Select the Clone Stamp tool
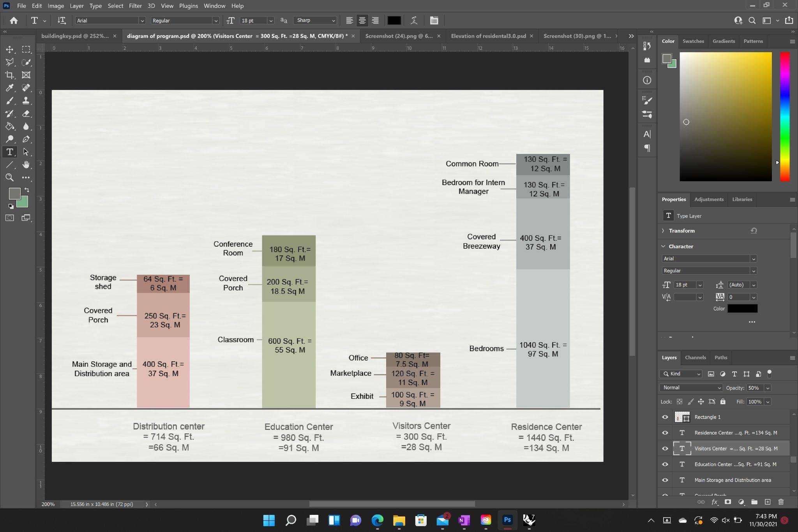Screen dimensions: 798x532 coord(26,101)
